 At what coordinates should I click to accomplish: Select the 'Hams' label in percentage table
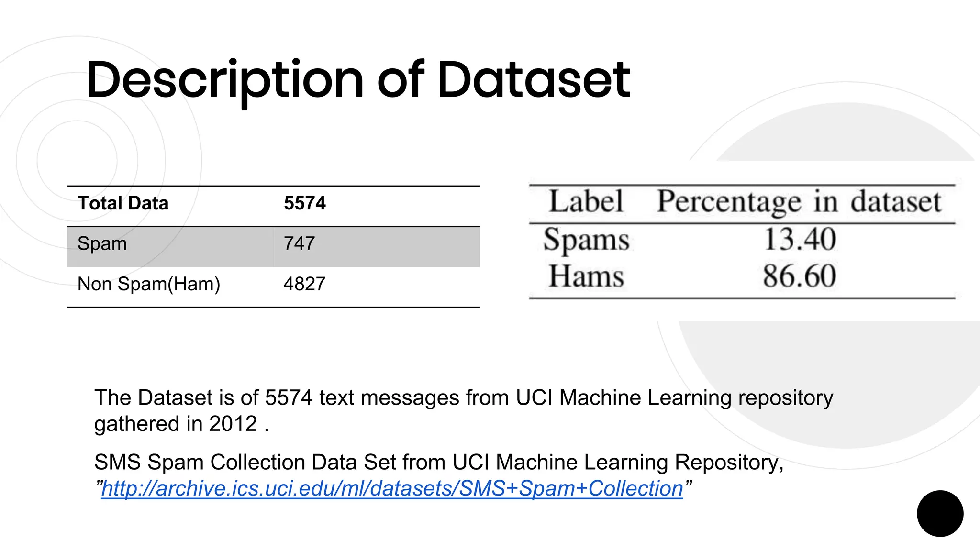[x=586, y=276]
